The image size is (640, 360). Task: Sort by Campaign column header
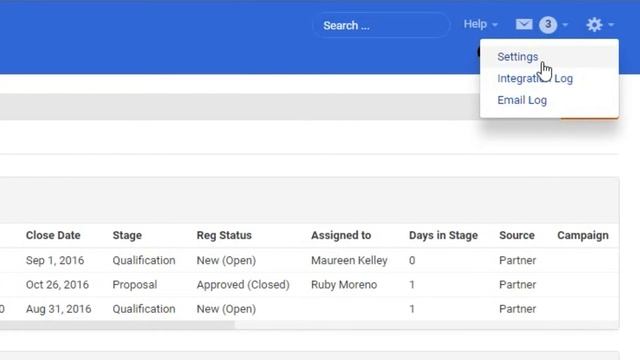[x=583, y=235]
